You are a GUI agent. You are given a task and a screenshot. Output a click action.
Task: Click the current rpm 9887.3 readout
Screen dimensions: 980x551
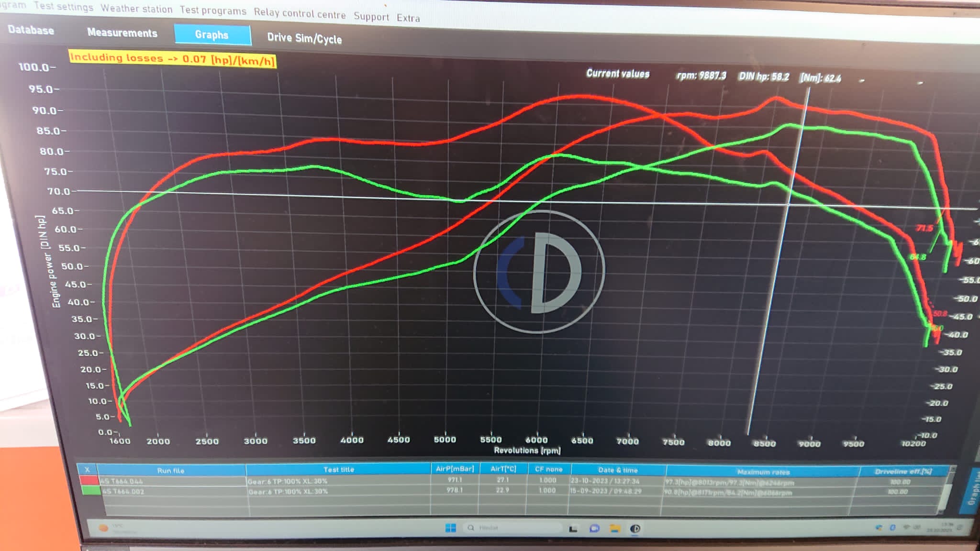point(701,76)
